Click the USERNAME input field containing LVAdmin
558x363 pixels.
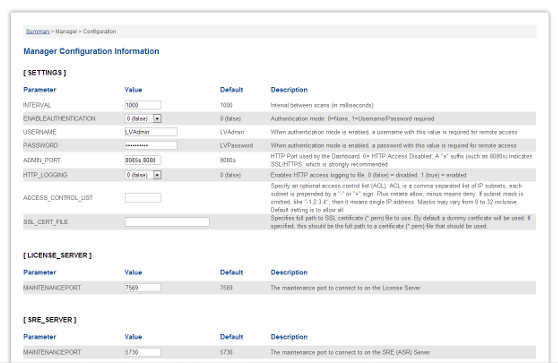coord(151,132)
